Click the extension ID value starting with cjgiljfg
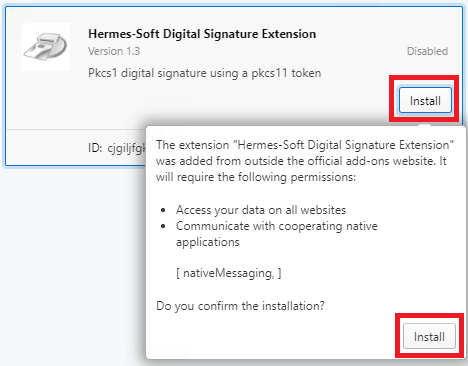The width and height of the screenshot is (468, 366). pyautogui.click(x=127, y=148)
